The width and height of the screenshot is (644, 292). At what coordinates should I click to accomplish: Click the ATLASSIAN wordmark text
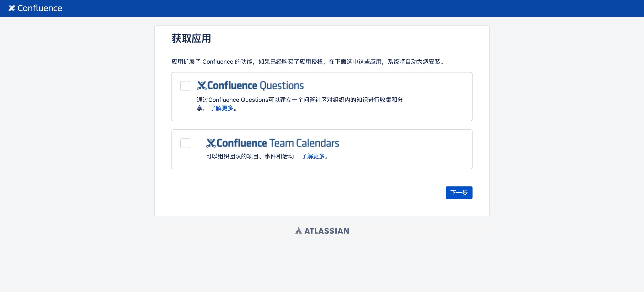[x=326, y=231]
